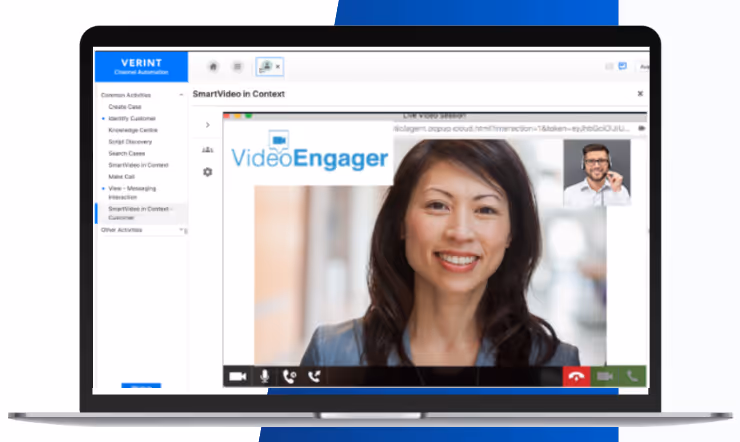The width and height of the screenshot is (740, 442).
Task: Hang up with the red button
Action: [576, 376]
